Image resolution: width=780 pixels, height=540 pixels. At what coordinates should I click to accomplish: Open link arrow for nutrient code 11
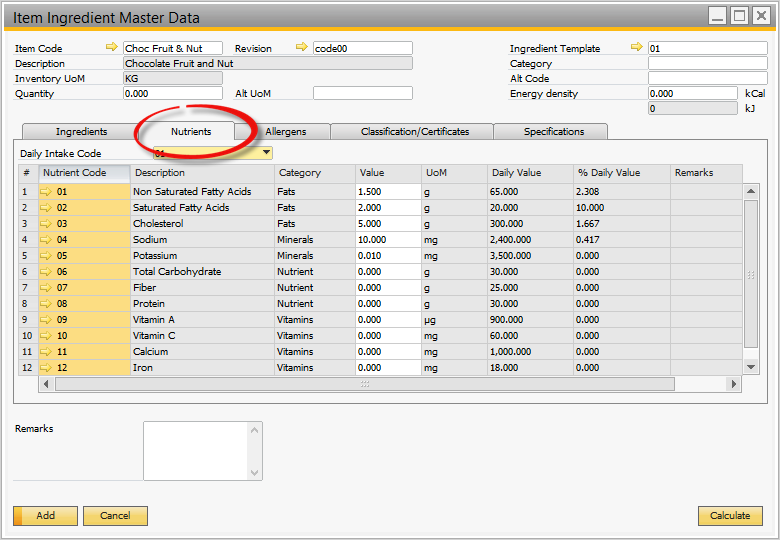tap(46, 352)
